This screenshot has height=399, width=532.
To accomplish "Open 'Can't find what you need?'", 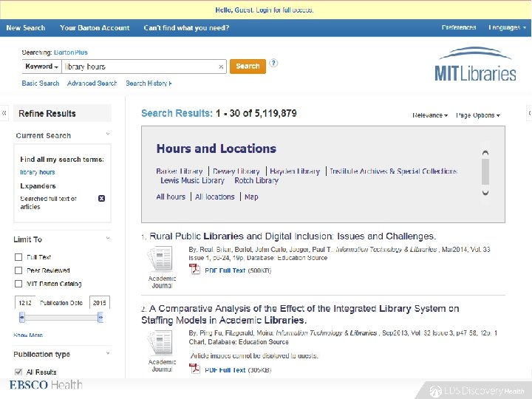I will 186,28.
